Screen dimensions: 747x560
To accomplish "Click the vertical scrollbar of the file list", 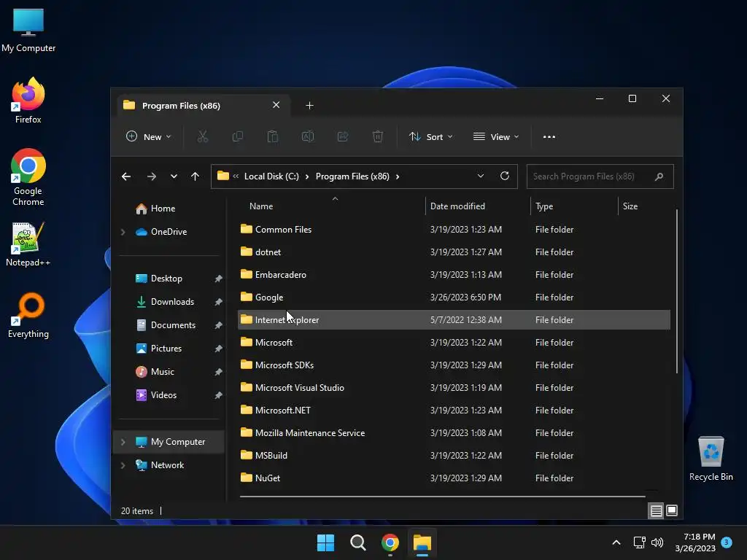I will click(676, 291).
